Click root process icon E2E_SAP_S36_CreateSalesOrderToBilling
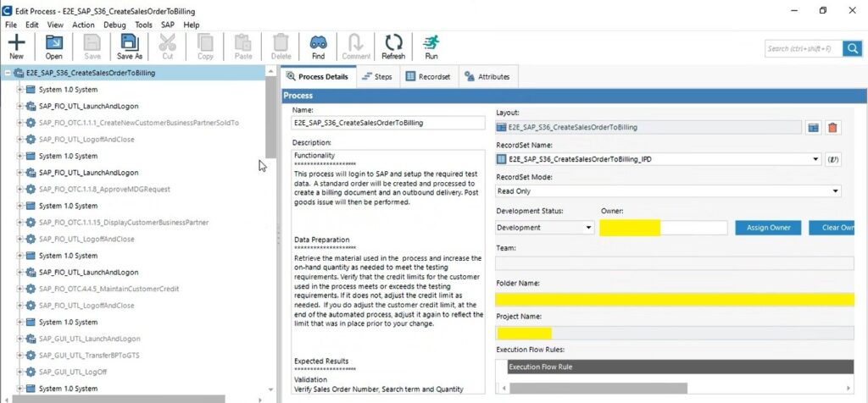This screenshot has width=868, height=403. pos(19,73)
